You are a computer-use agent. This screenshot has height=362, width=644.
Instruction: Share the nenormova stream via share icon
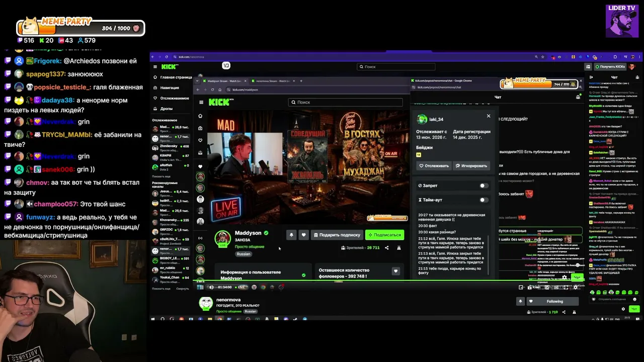[x=563, y=312]
